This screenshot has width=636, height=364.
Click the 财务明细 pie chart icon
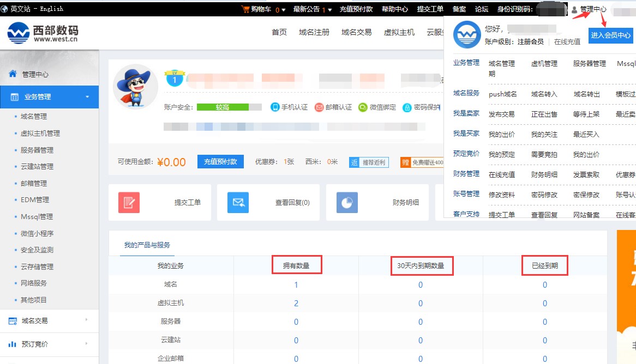tap(347, 202)
